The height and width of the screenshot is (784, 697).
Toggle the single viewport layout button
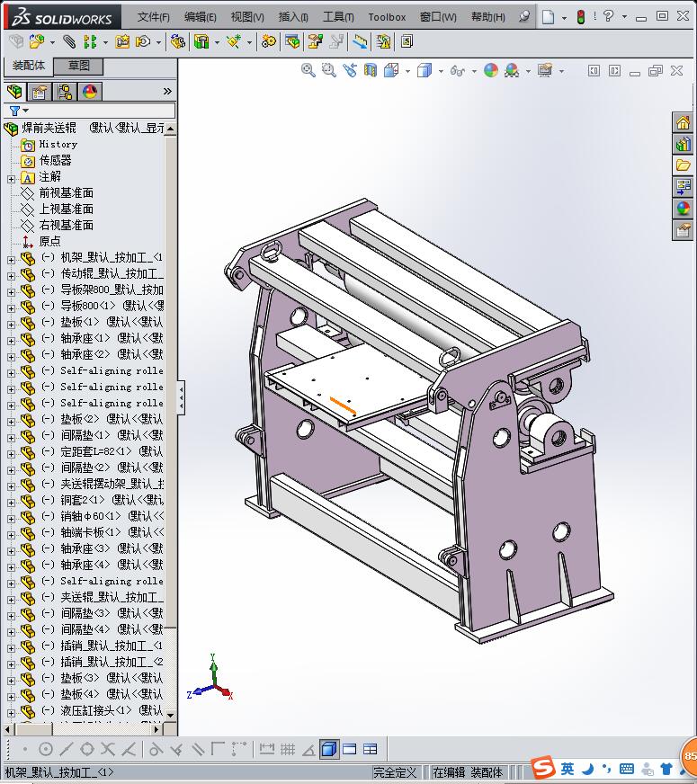click(x=329, y=749)
